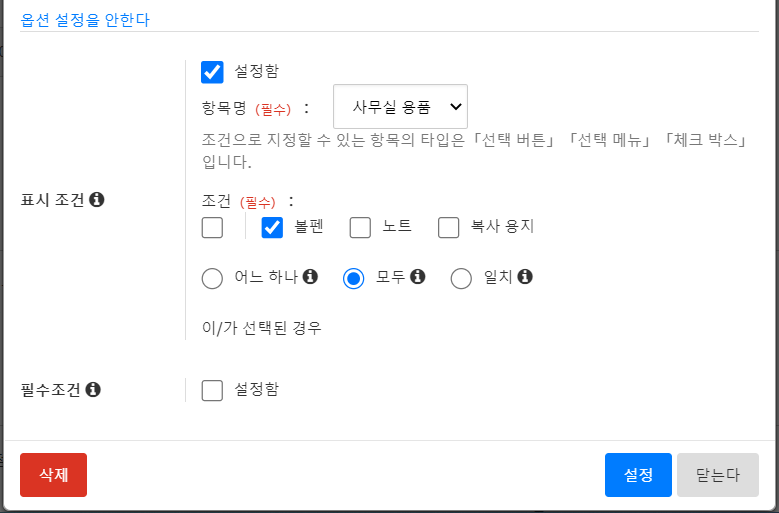Open the 사무실 용품 dropdown
The image size is (779, 513).
(400, 106)
